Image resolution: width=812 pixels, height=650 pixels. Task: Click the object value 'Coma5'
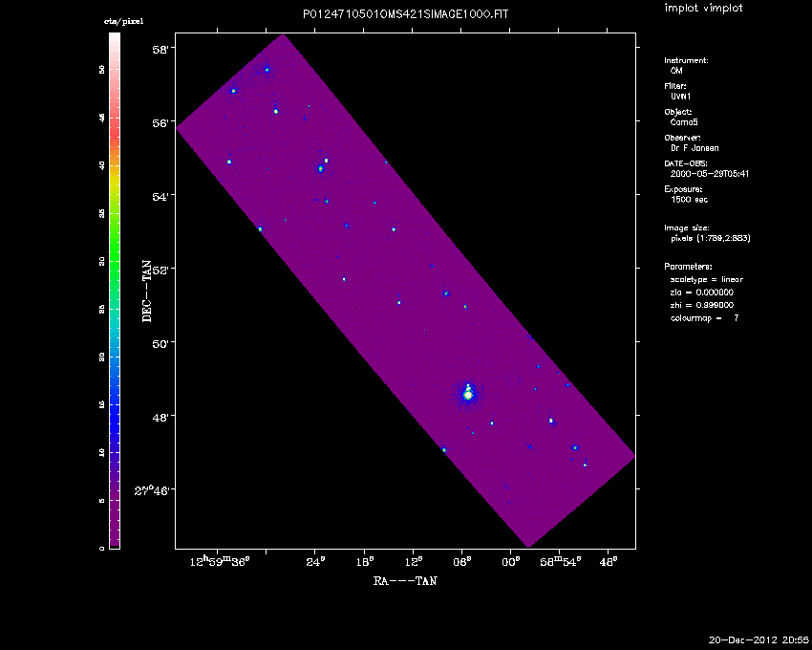684,122
